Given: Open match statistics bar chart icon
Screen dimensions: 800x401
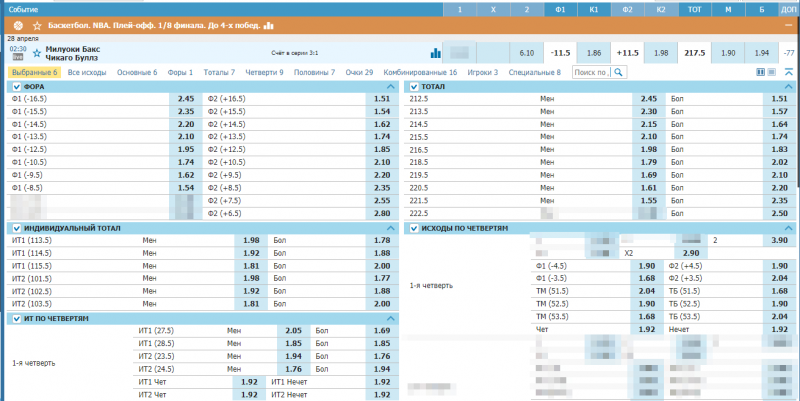Looking at the screenshot, I should click(436, 52).
